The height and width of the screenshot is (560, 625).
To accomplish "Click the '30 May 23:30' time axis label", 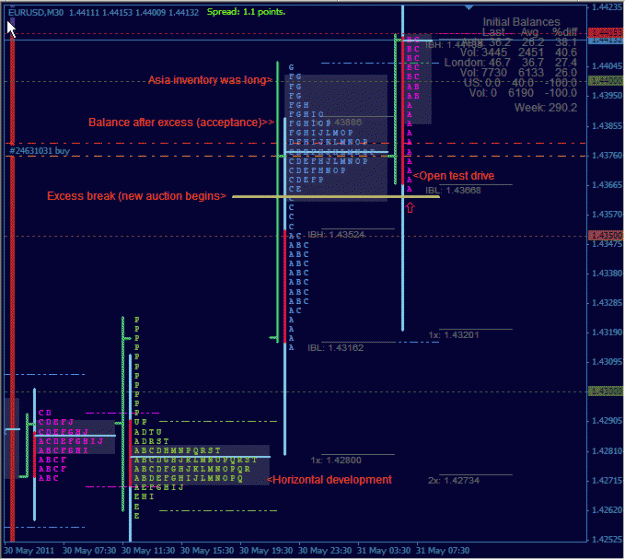I will [325, 551].
